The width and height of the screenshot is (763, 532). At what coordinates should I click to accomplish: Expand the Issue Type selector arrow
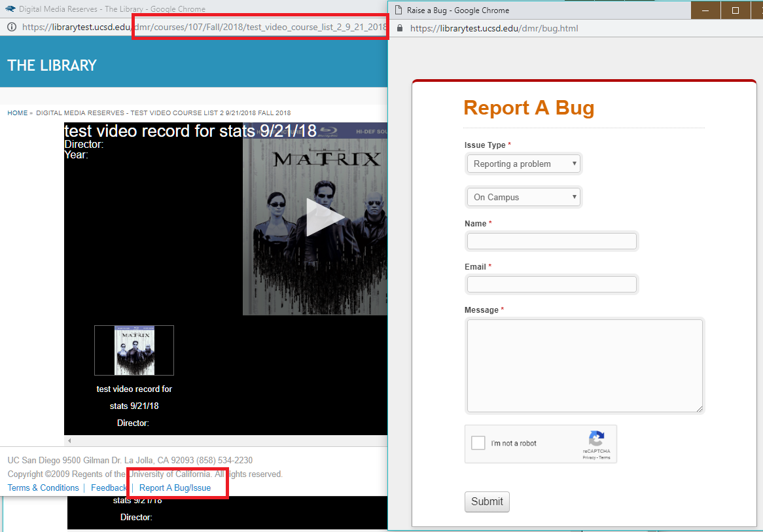(x=573, y=163)
